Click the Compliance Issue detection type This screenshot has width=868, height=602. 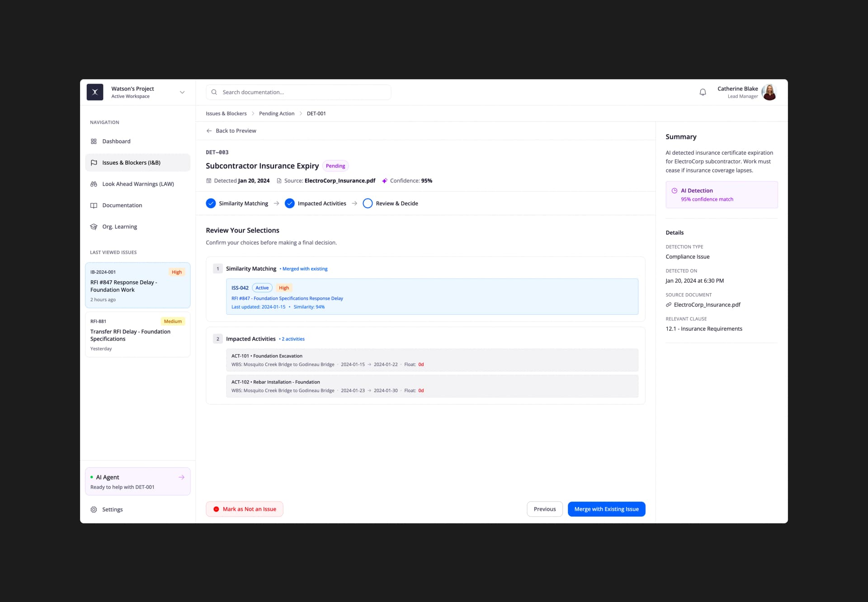pyautogui.click(x=688, y=257)
